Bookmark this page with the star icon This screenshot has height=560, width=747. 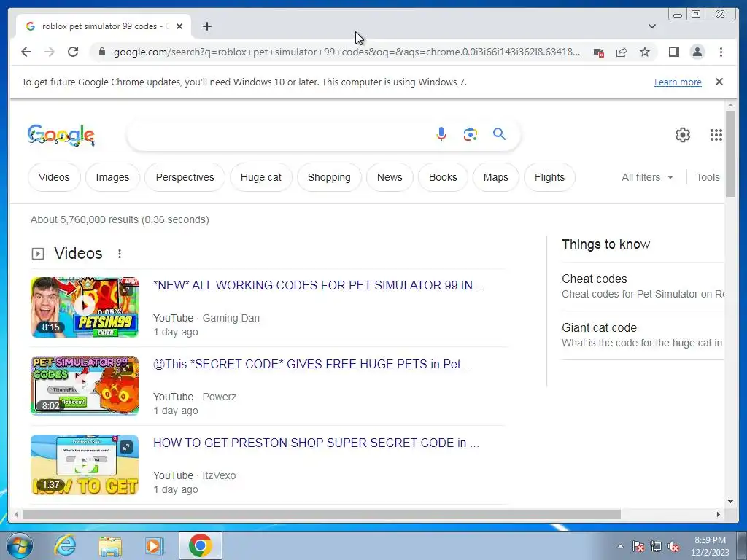click(x=645, y=52)
